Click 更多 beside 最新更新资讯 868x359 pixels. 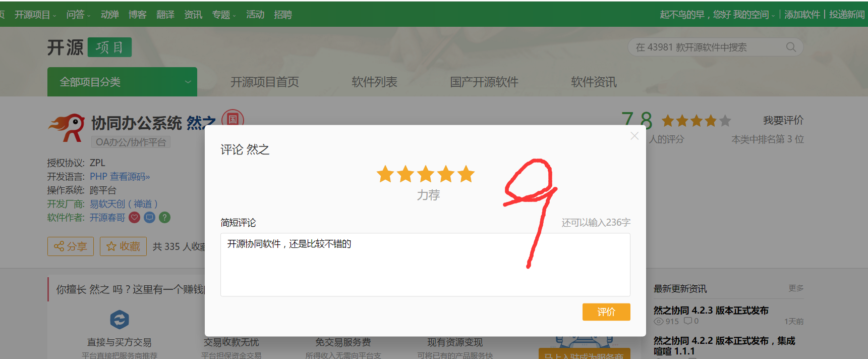tap(796, 288)
